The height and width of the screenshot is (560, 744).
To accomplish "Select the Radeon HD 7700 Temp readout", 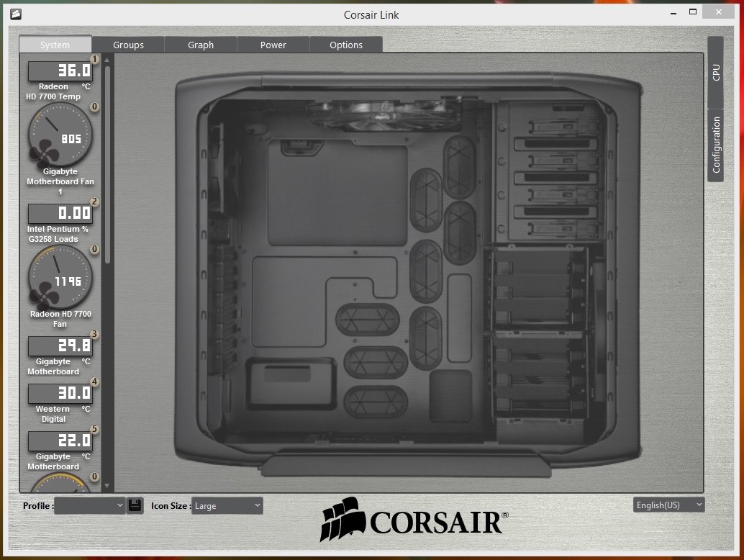I will pyautogui.click(x=60, y=71).
